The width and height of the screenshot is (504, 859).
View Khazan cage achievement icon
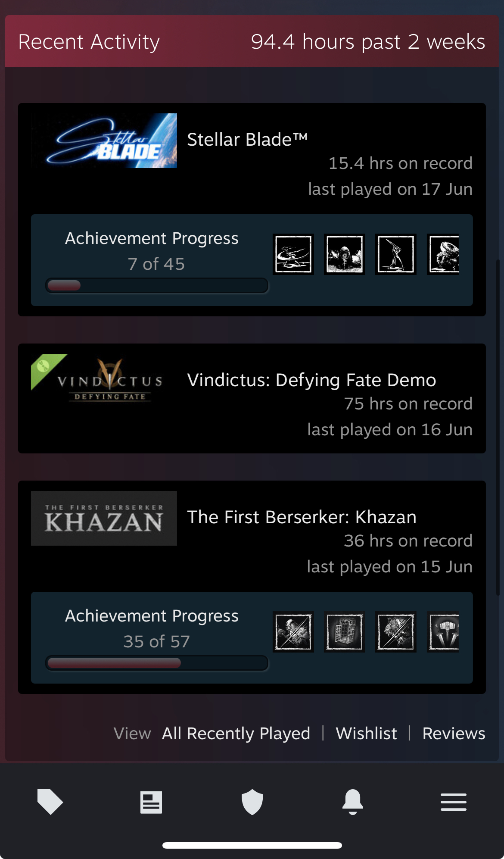[x=345, y=632]
